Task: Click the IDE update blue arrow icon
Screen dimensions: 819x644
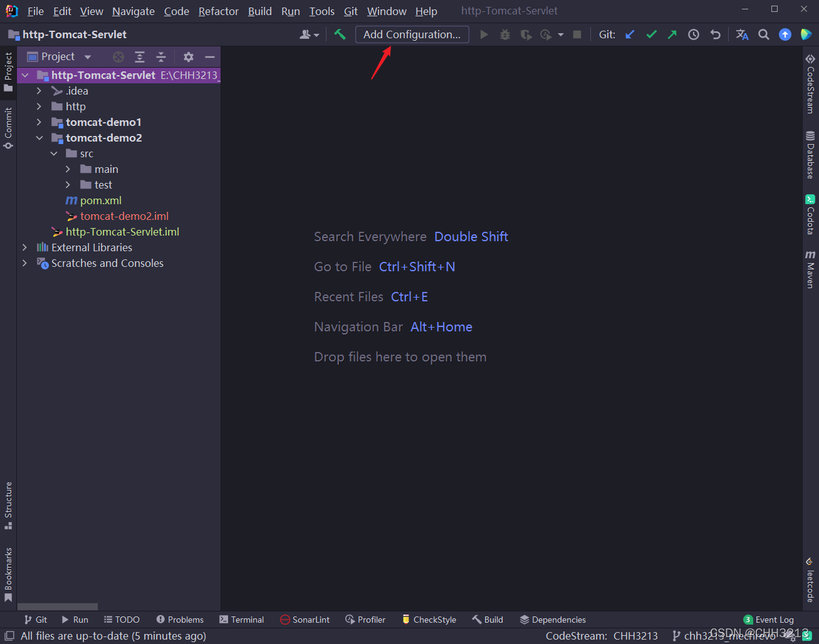Action: pyautogui.click(x=785, y=34)
